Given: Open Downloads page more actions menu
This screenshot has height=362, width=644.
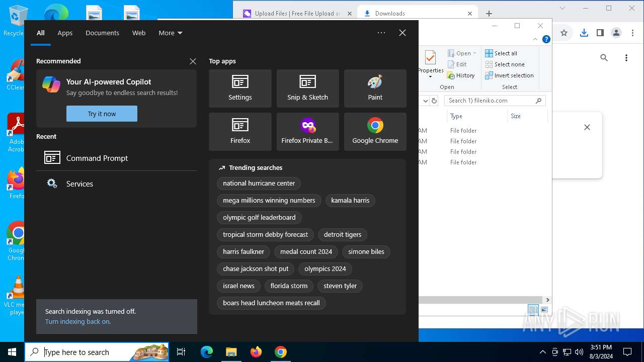Looking at the screenshot, I should pyautogui.click(x=626, y=58).
